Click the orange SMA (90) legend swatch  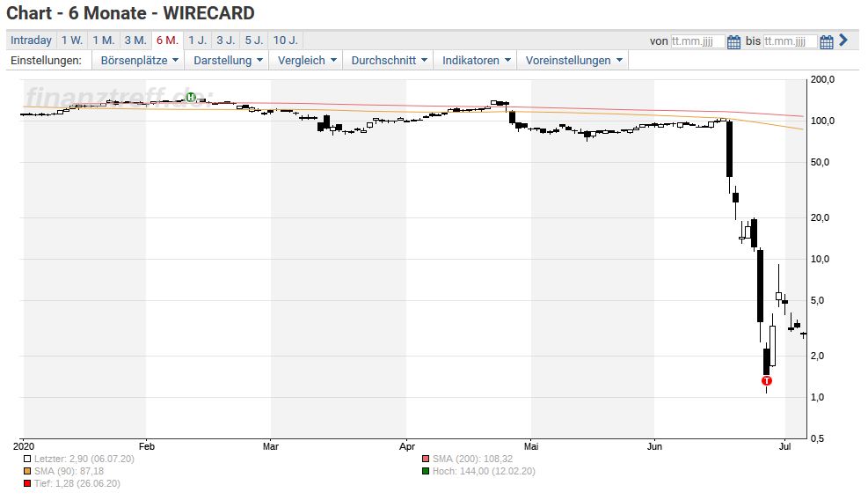(x=27, y=471)
